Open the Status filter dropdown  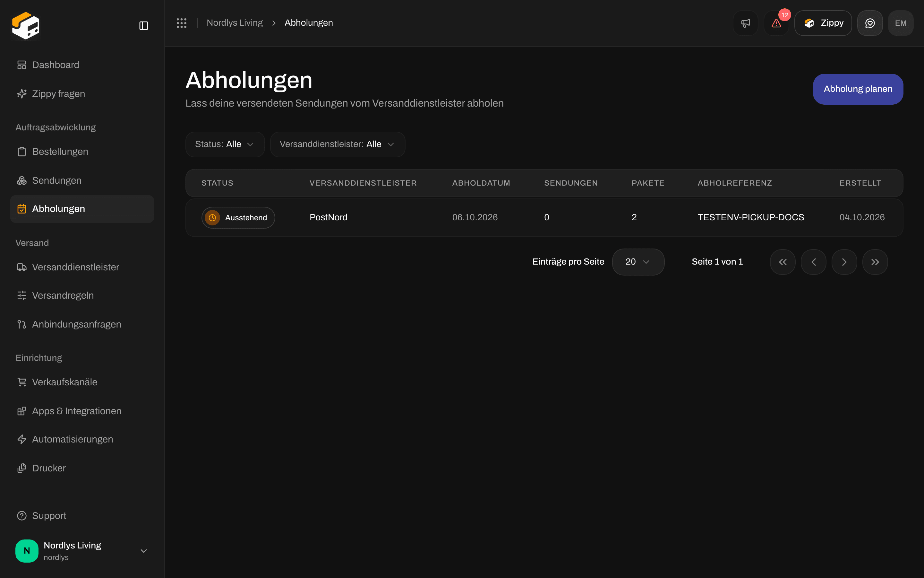click(x=225, y=144)
